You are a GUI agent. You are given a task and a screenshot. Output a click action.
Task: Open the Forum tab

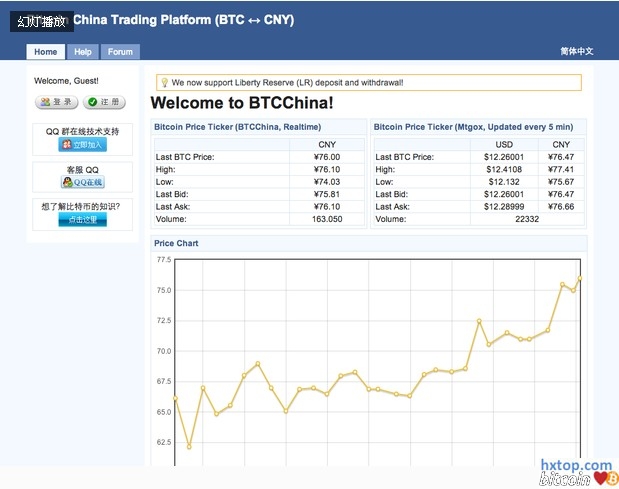point(120,52)
